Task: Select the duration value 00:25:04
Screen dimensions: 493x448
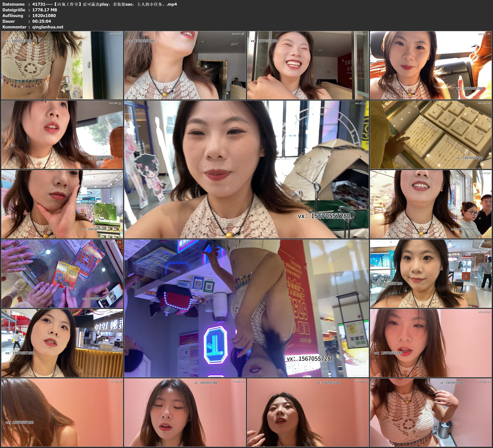Action: 42,21
